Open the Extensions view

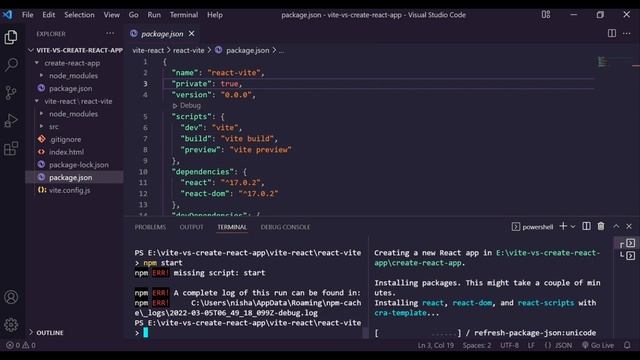tap(11, 148)
